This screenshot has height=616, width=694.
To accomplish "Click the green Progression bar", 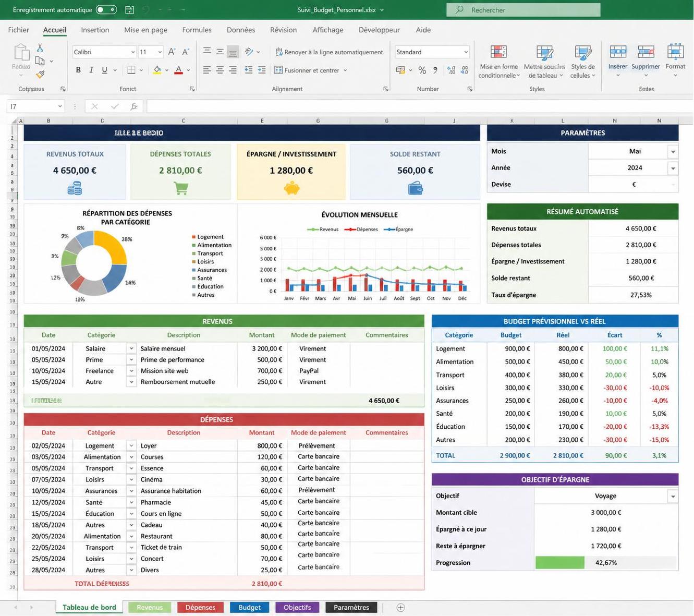I will click(559, 563).
